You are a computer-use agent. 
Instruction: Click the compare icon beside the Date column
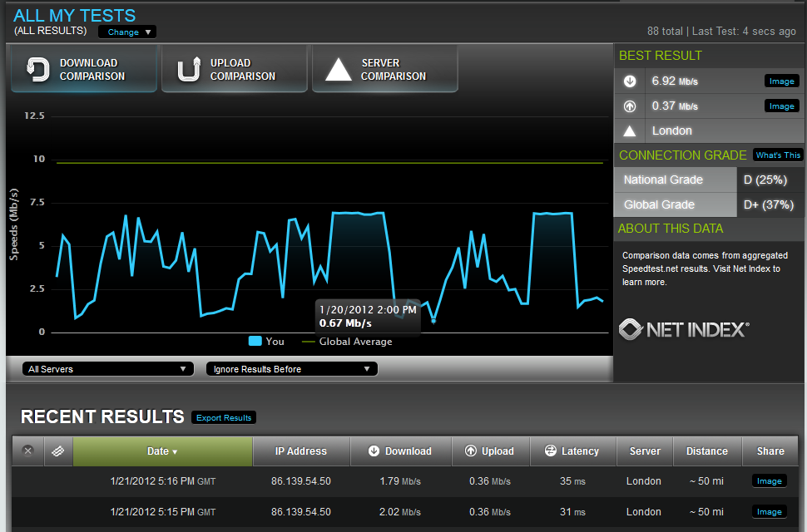point(58,451)
